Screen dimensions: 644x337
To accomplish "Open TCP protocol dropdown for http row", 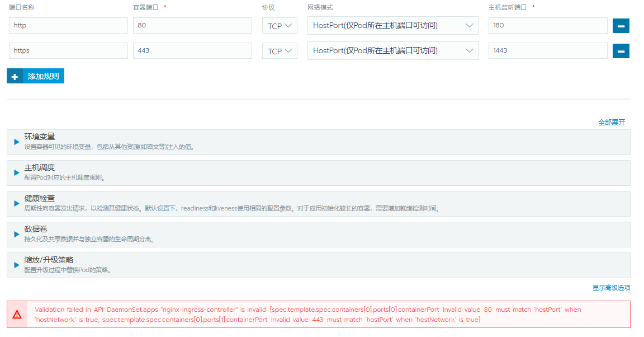I will pyautogui.click(x=280, y=26).
